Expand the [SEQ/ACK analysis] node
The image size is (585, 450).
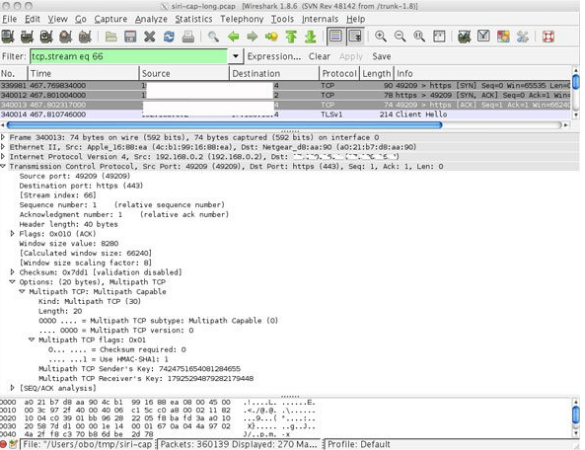point(12,388)
